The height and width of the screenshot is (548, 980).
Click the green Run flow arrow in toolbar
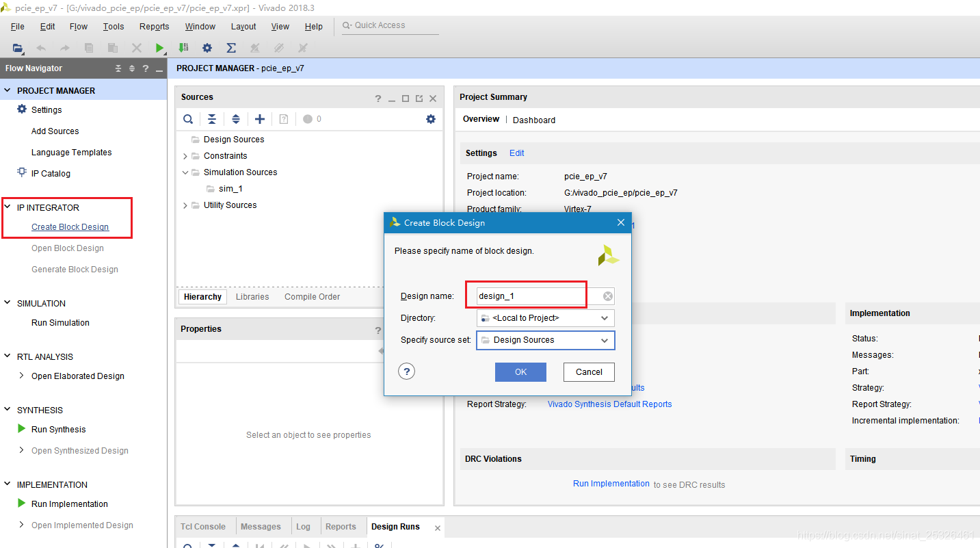(159, 48)
